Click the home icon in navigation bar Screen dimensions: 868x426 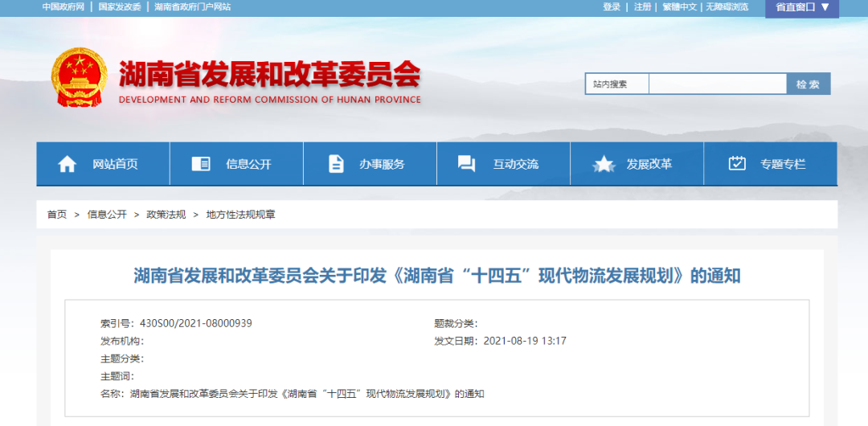pos(68,164)
